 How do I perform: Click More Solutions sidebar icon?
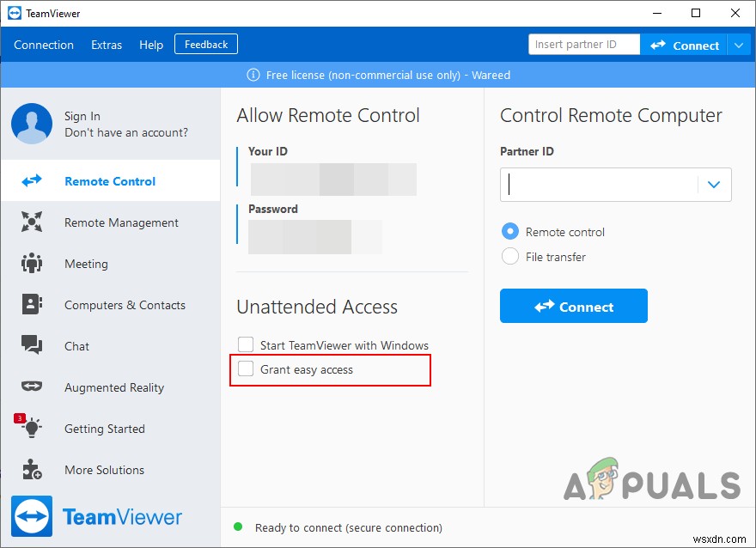[31, 470]
